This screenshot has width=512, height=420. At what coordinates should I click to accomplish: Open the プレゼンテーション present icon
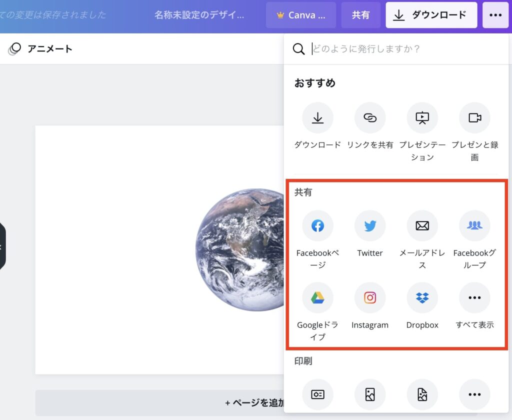click(x=422, y=118)
